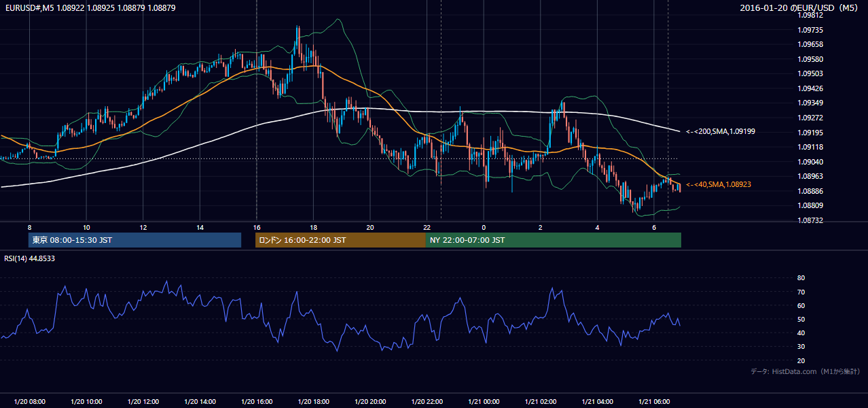
Task: Click hour tick 0 under price chart
Action: [484, 227]
